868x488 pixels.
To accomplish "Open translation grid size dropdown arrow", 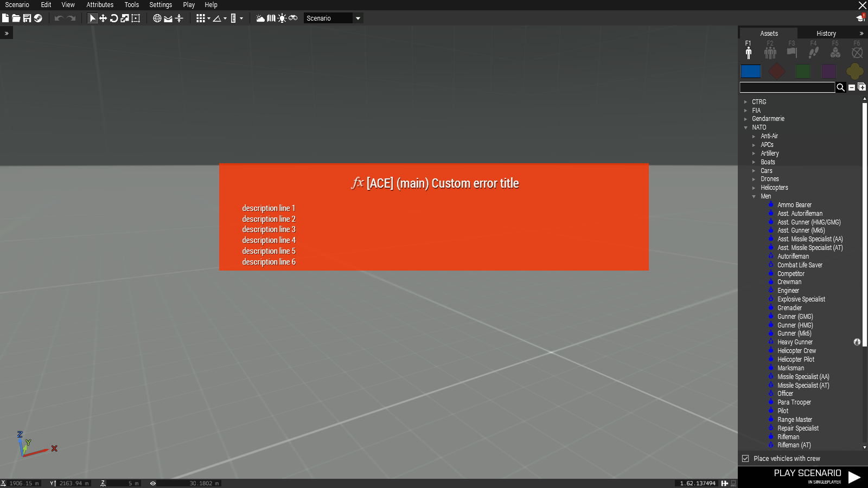I will click(209, 18).
